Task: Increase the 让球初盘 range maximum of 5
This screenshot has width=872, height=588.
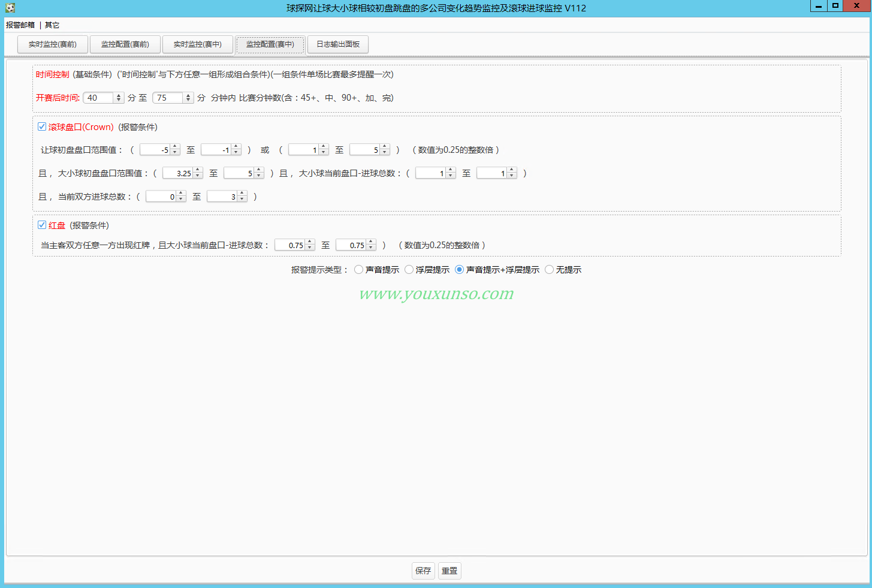Action: pyautogui.click(x=385, y=147)
